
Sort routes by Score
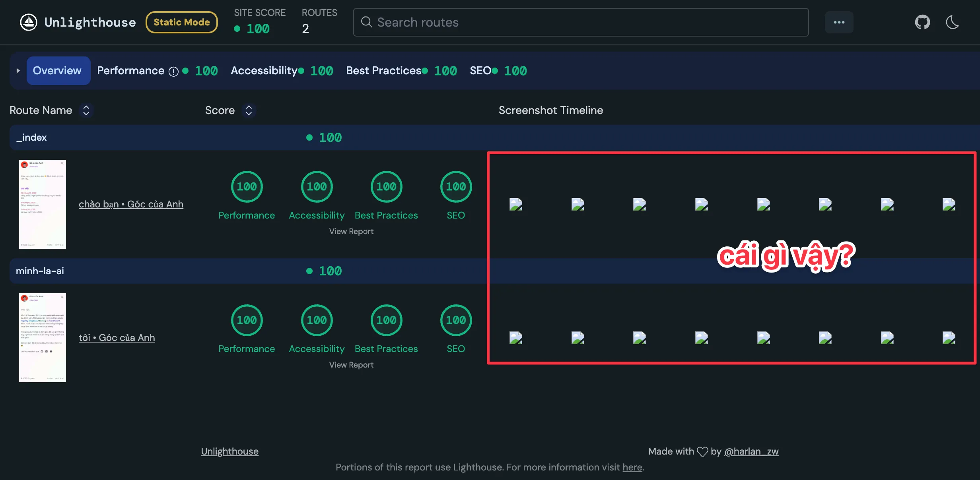[249, 110]
